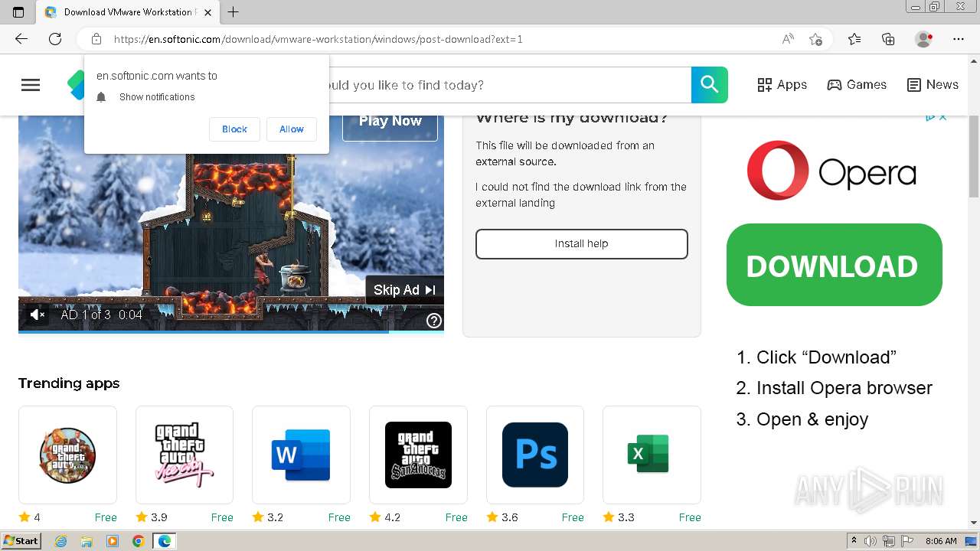Open Microsoft Word trending app icon
Image resolution: width=980 pixels, height=551 pixels.
[301, 455]
